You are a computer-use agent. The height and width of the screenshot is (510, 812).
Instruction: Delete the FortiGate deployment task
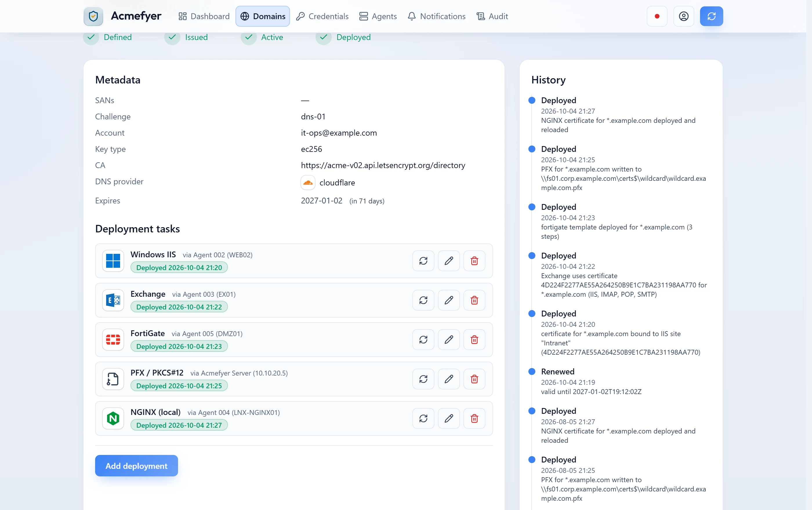pyautogui.click(x=474, y=340)
